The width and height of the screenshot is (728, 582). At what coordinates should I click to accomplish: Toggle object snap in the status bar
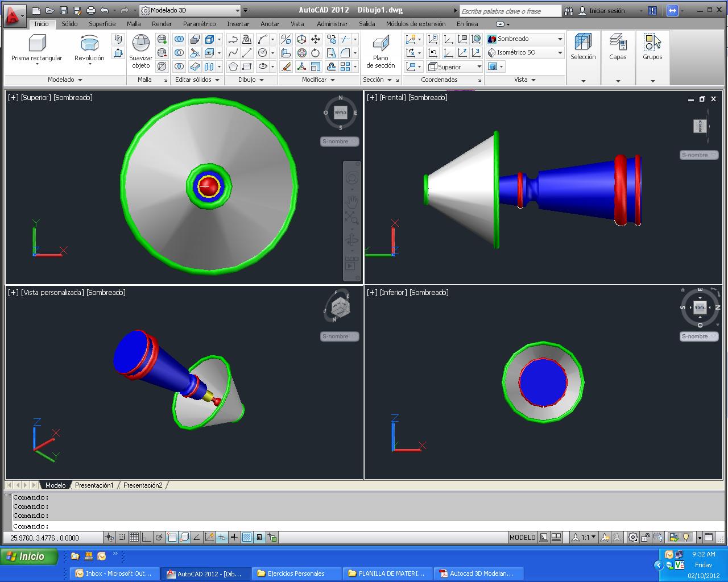[172, 537]
